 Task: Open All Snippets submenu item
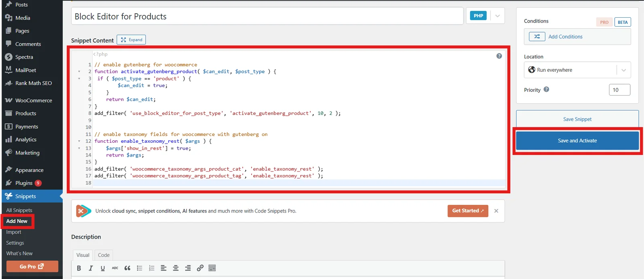[x=19, y=210]
